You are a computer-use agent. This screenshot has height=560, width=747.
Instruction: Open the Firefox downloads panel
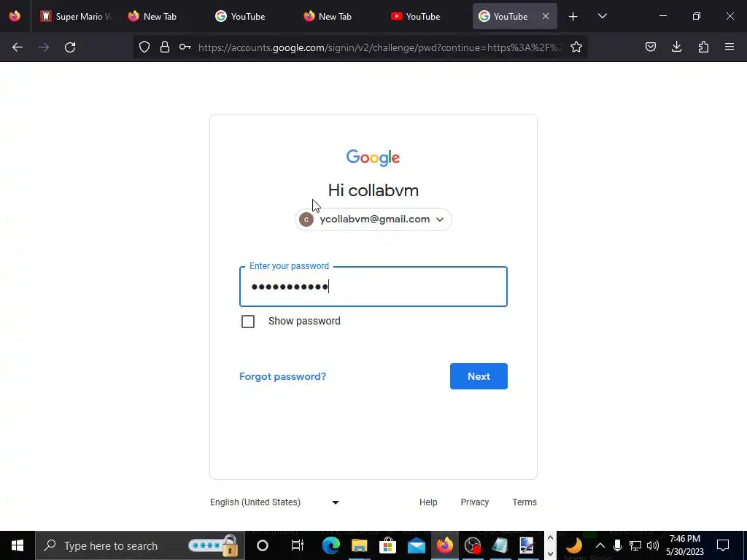pyautogui.click(x=676, y=47)
